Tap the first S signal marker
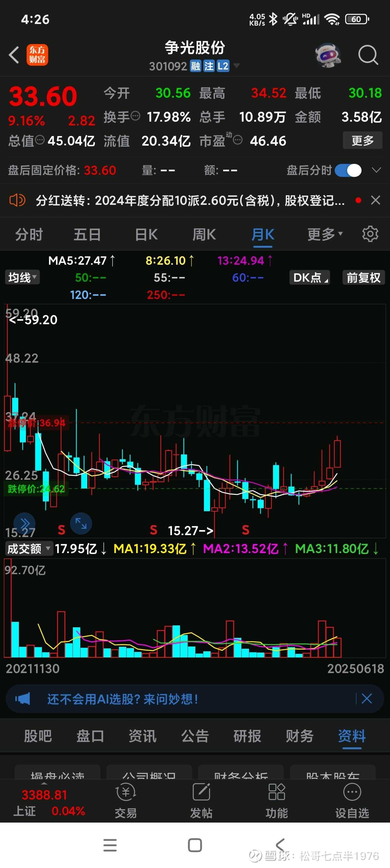 pos(61,530)
